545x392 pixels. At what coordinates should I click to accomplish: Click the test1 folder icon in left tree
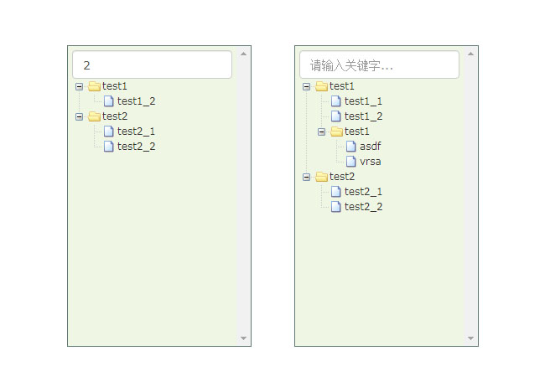(94, 86)
